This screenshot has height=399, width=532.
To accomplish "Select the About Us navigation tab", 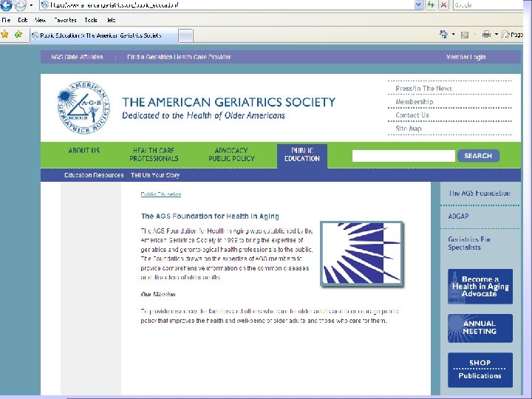I will coord(83,150).
